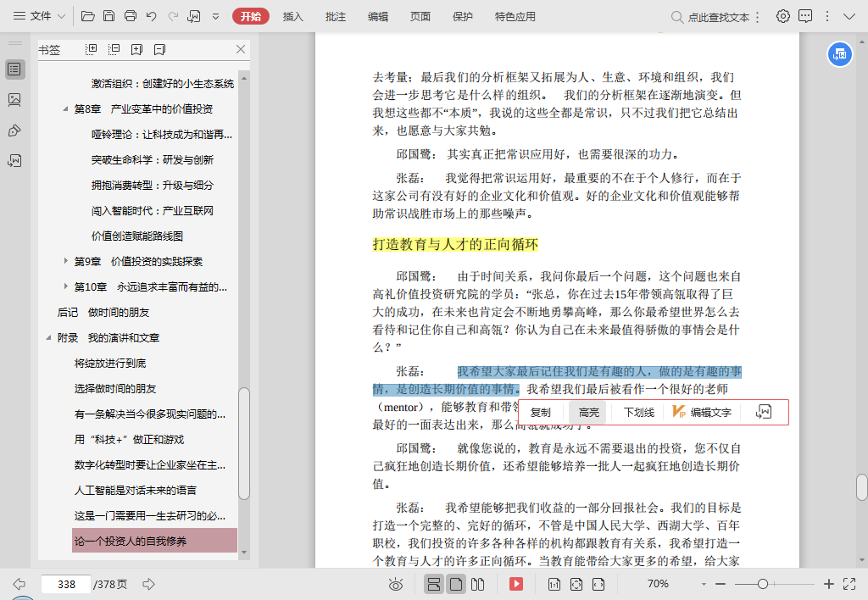
Task: Click the print icon in the toolbar
Action: click(130, 16)
